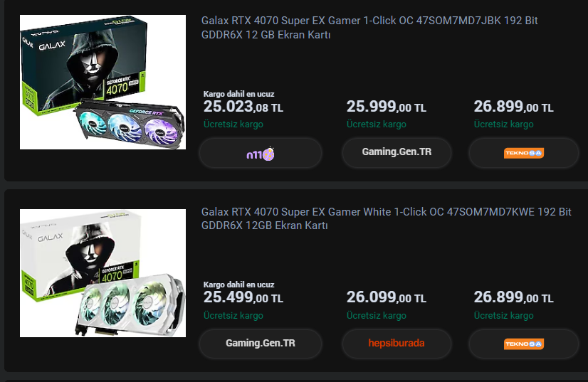
Task: Click Gaming.Gen.TR button under 25.999,00 TL
Action: tap(397, 152)
